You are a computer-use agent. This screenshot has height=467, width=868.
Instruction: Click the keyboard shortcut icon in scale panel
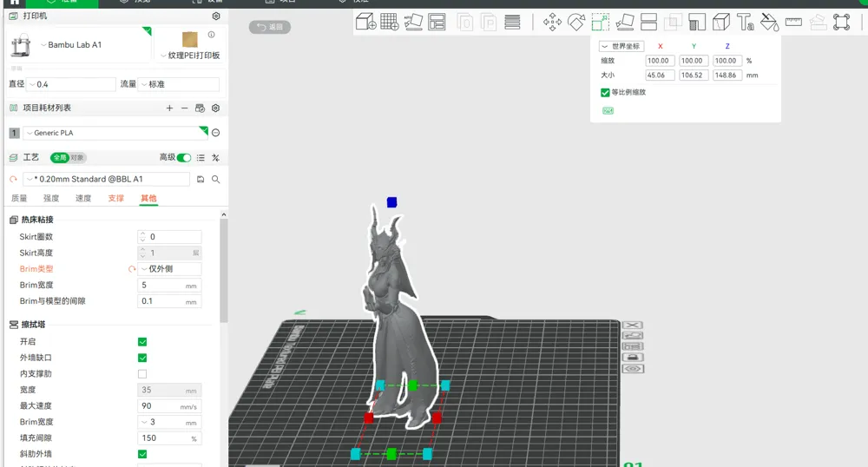tap(608, 110)
